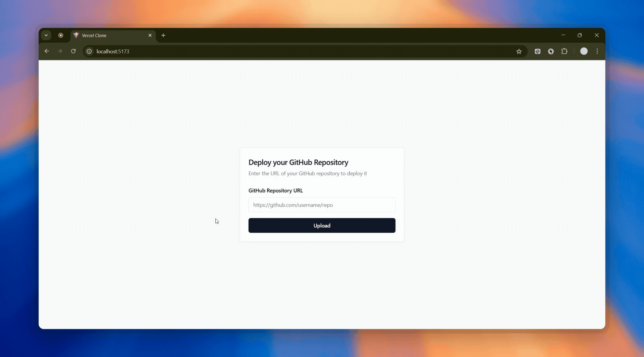Image resolution: width=644 pixels, height=357 pixels.
Task: Click the 'Deploy your GitHub Repository' heading
Action: [298, 162]
